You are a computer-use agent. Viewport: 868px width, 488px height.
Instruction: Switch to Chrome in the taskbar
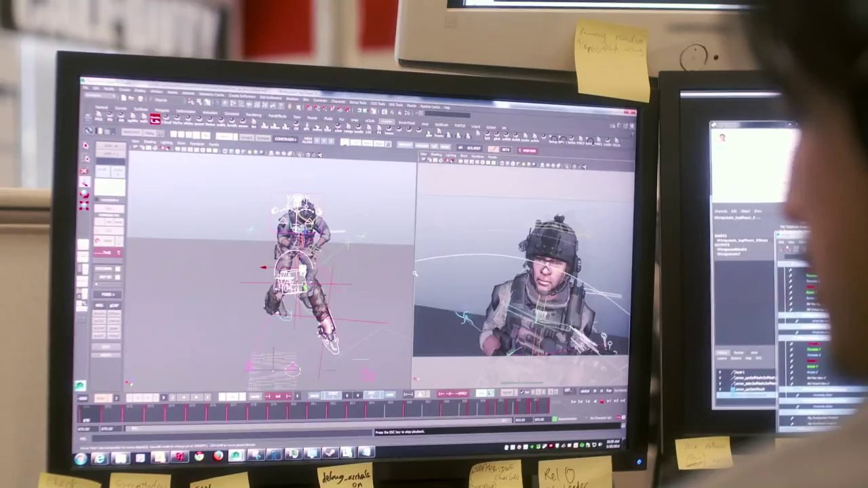click(x=198, y=457)
